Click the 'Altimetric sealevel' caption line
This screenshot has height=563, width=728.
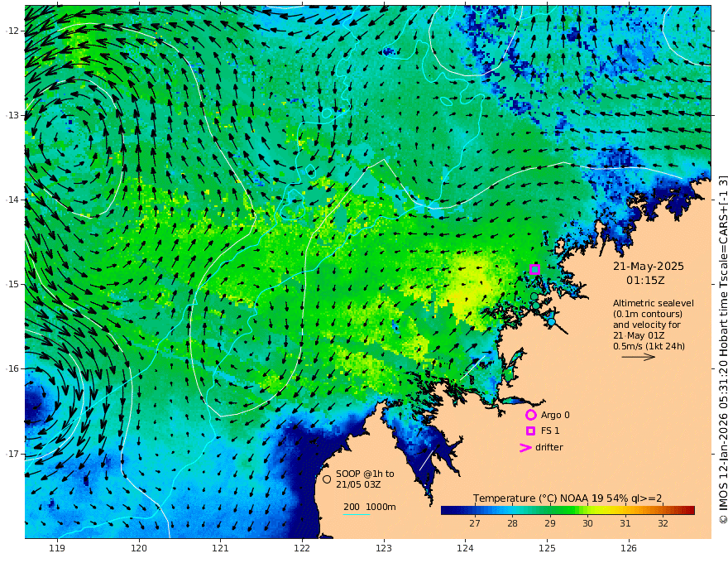point(654,303)
